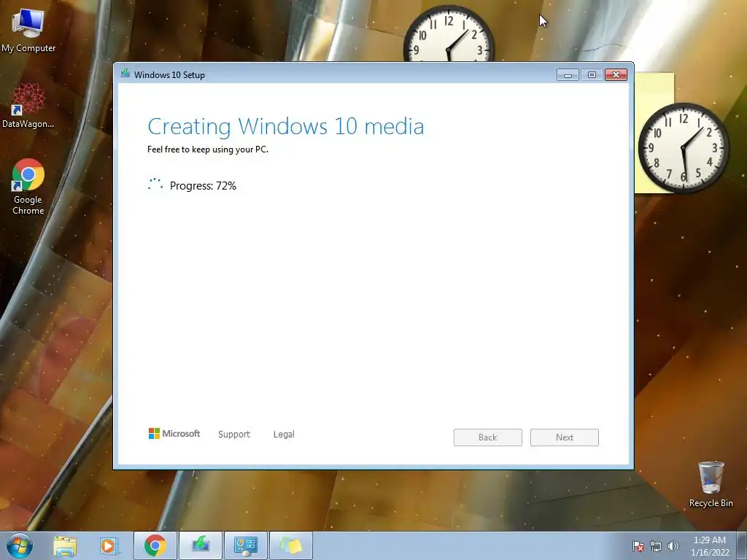Switch to Chrome in the taskbar

click(x=155, y=545)
